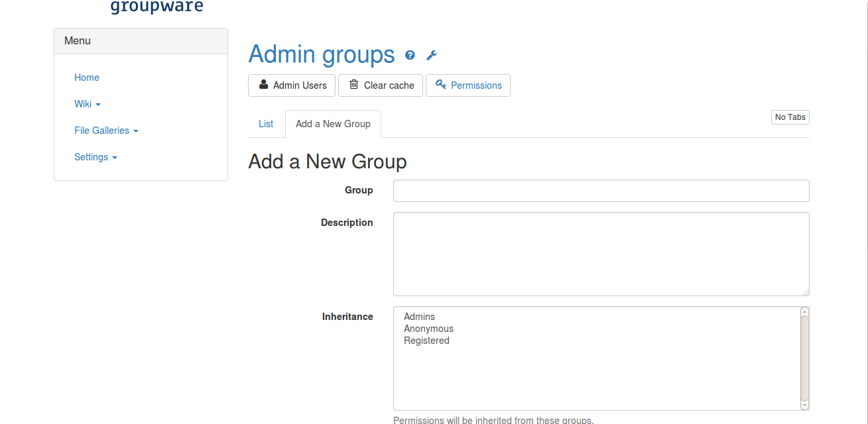Image resolution: width=868 pixels, height=424 pixels.
Task: Click the Description textarea resize grip
Action: tap(805, 291)
